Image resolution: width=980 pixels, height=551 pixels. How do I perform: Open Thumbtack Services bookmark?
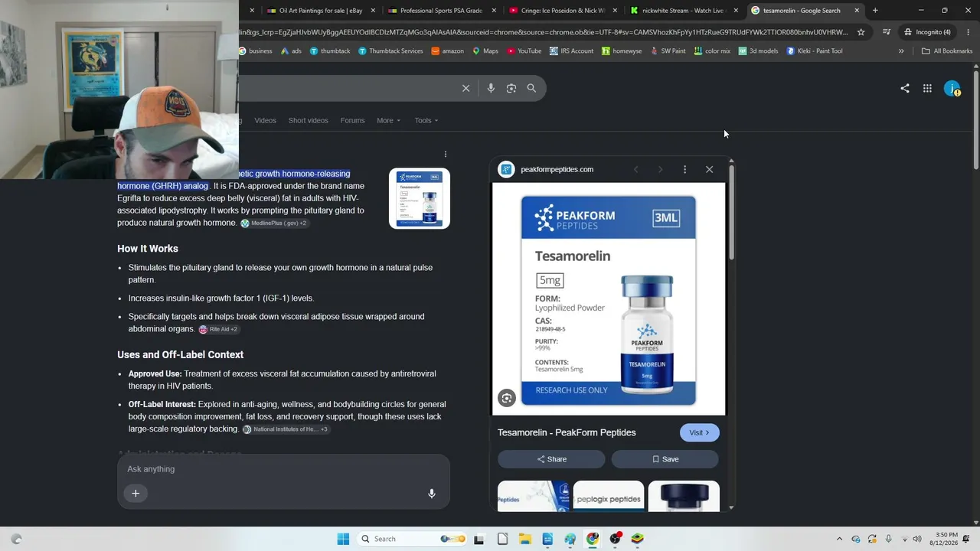(x=390, y=51)
